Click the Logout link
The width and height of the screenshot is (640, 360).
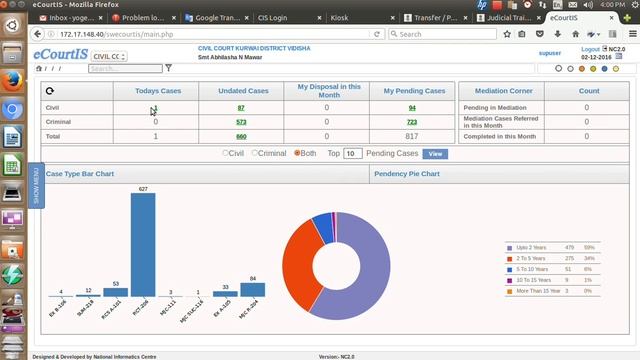[590, 49]
